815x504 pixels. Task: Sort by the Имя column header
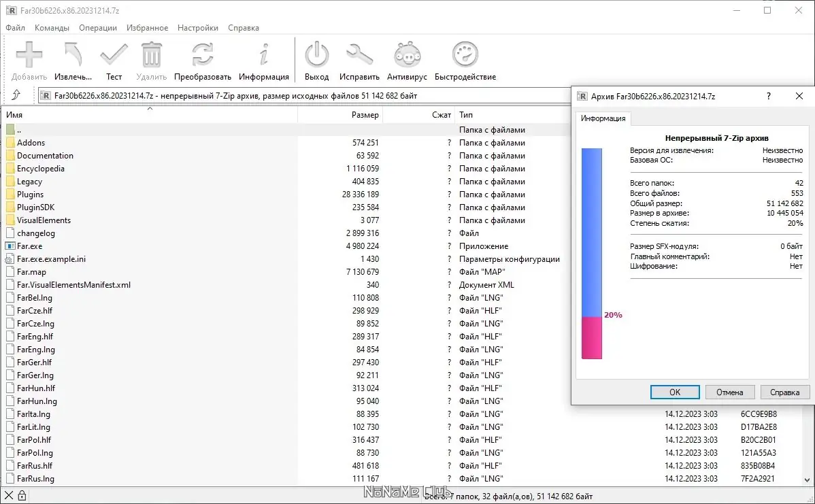[x=149, y=115]
